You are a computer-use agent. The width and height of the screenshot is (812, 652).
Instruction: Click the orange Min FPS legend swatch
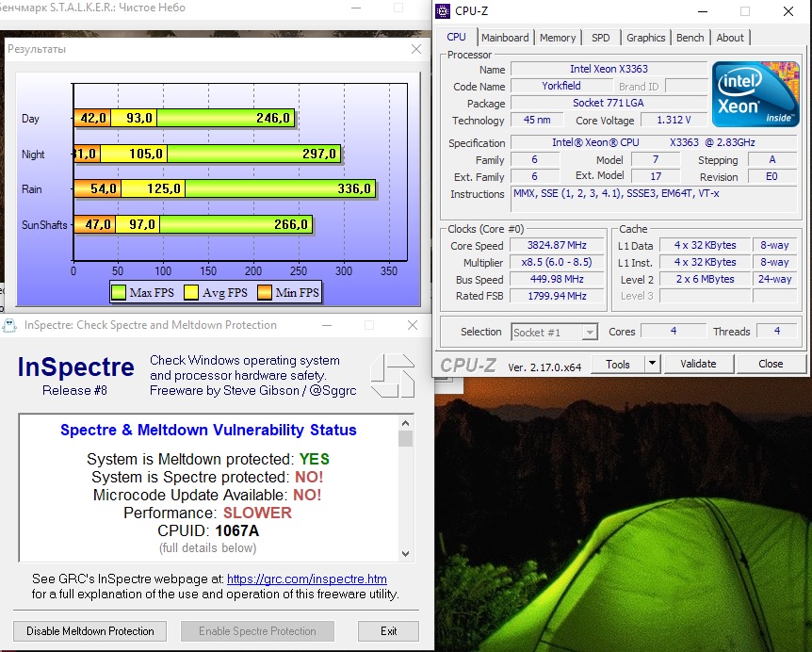(x=265, y=293)
